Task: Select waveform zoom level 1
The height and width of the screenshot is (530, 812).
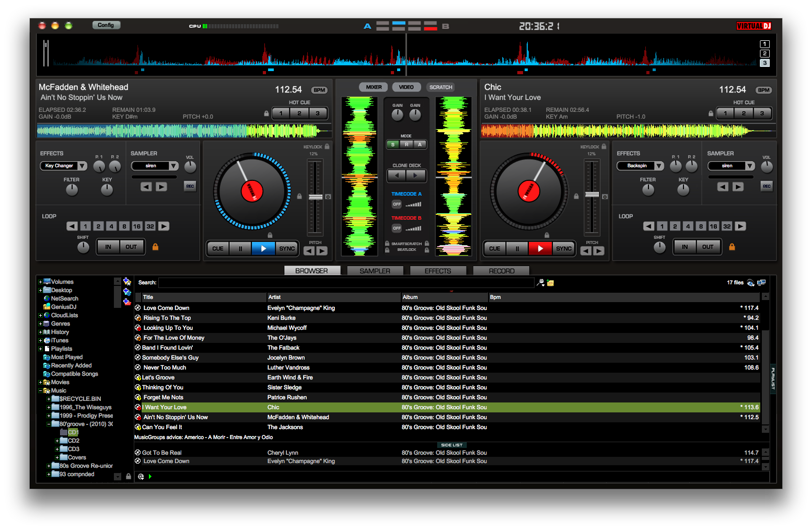Action: click(764, 44)
